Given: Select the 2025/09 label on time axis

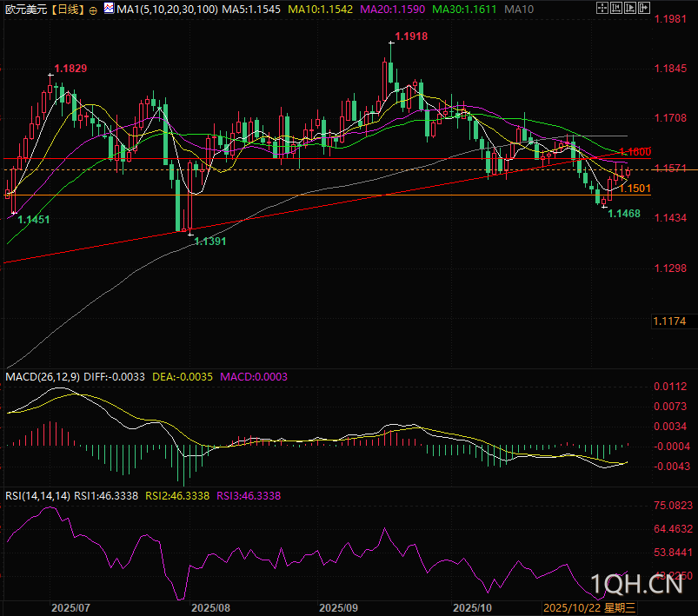Looking at the screenshot, I should click(339, 608).
